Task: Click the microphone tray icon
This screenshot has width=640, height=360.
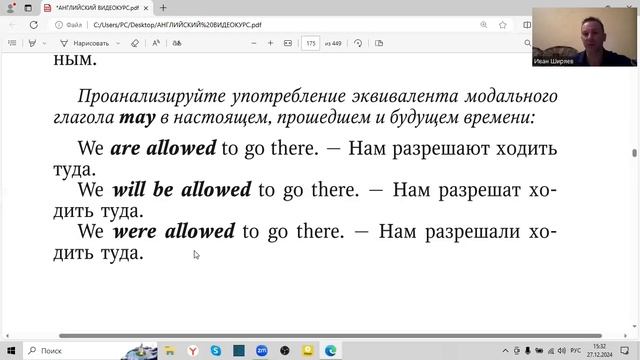Action: tap(528, 351)
